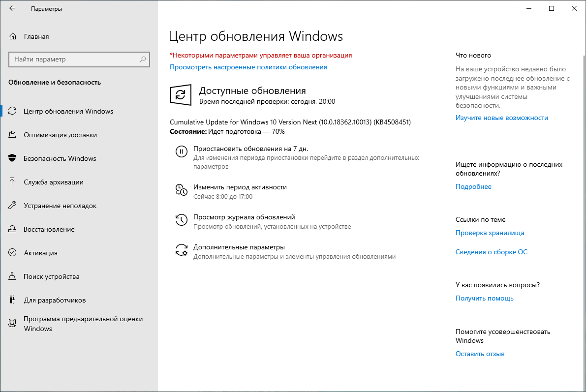This screenshot has height=392, width=586.
Task: Click the Оптимизация доставки sidebar icon
Action: click(11, 134)
